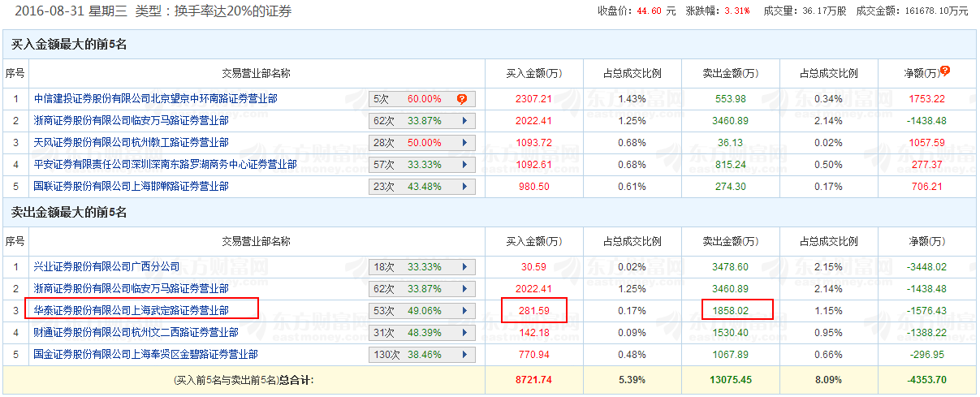Open 天风证券杭州教工路证券营业部 link
Image resolution: width=980 pixels, height=397 pixels.
[x=132, y=143]
